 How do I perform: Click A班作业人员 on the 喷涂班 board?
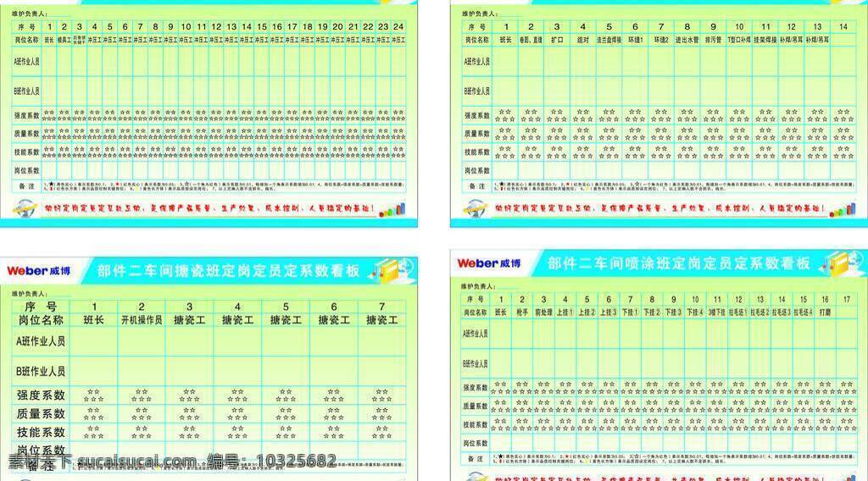point(476,334)
